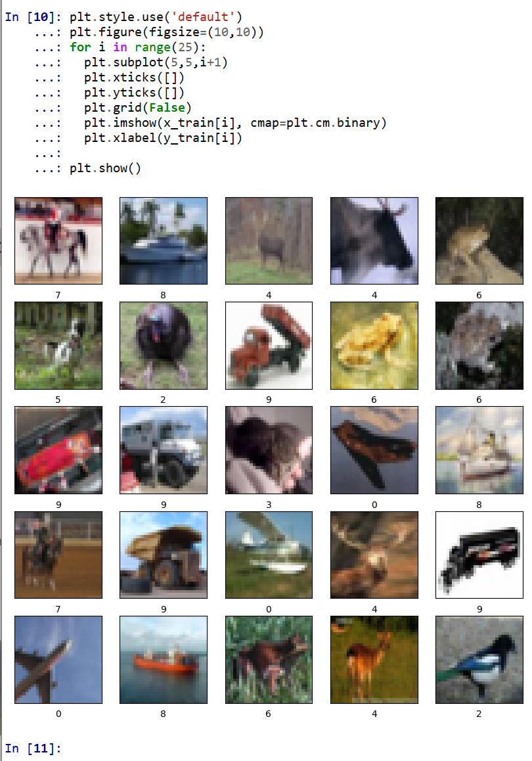Click the empty In [11] input prompt
The image size is (532, 761).
tap(33, 748)
